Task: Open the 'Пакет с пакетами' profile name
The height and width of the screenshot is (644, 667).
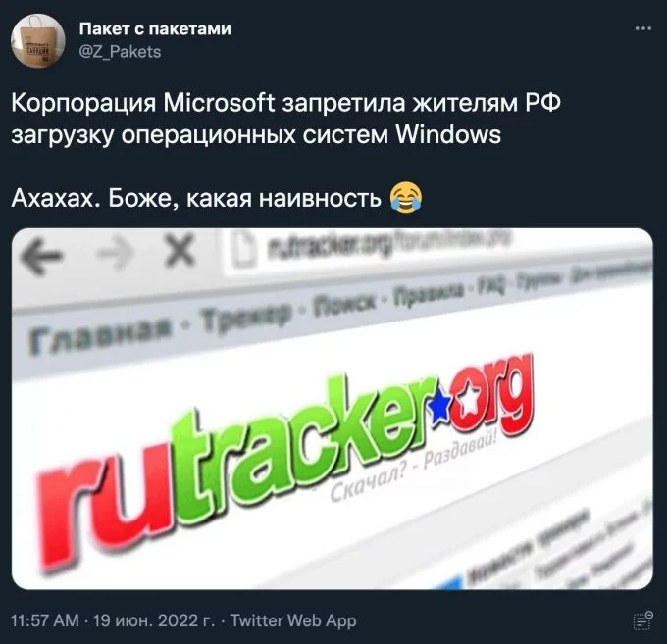Action: (155, 28)
